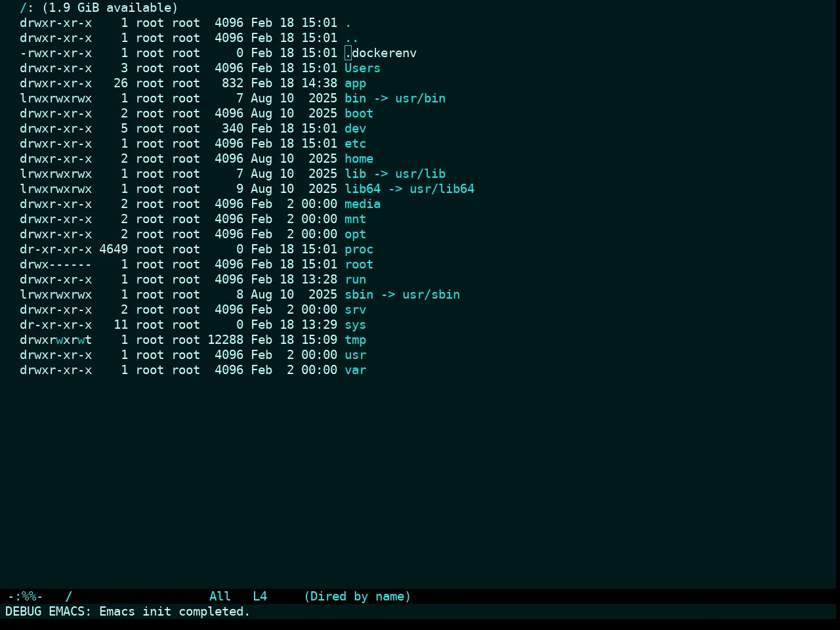This screenshot has width=840, height=630.
Task: Open the mnt directory
Action: (355, 219)
